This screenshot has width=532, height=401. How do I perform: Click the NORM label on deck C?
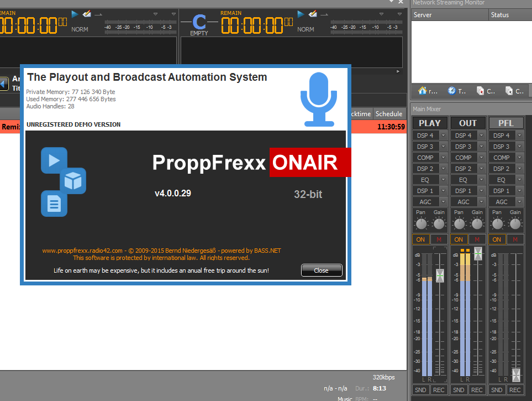coord(305,29)
